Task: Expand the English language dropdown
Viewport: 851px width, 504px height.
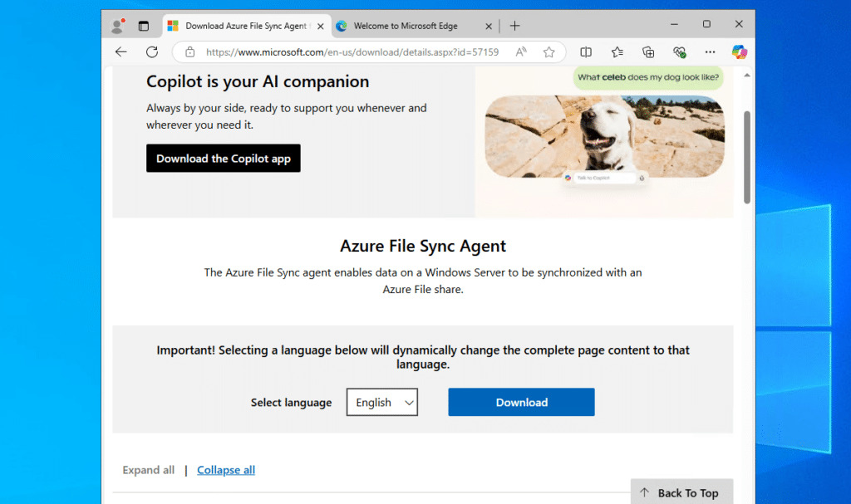Action: pos(382,403)
